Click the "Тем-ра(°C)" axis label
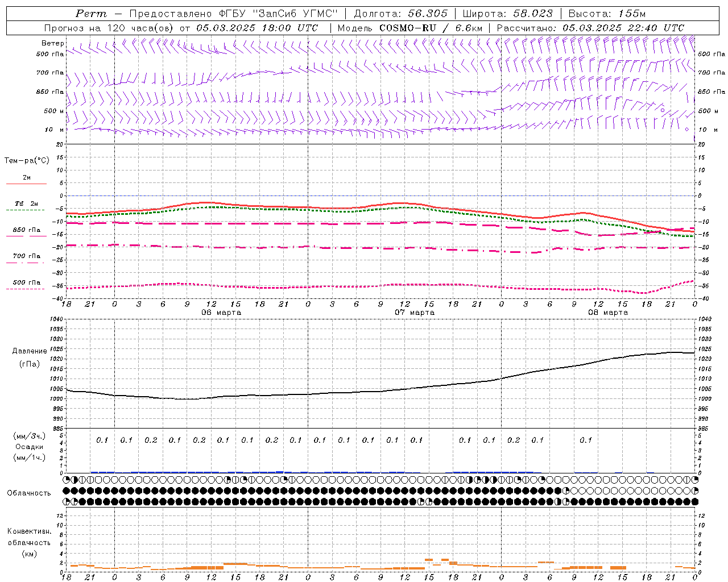The width and height of the screenshot is (728, 582). pos(27,161)
